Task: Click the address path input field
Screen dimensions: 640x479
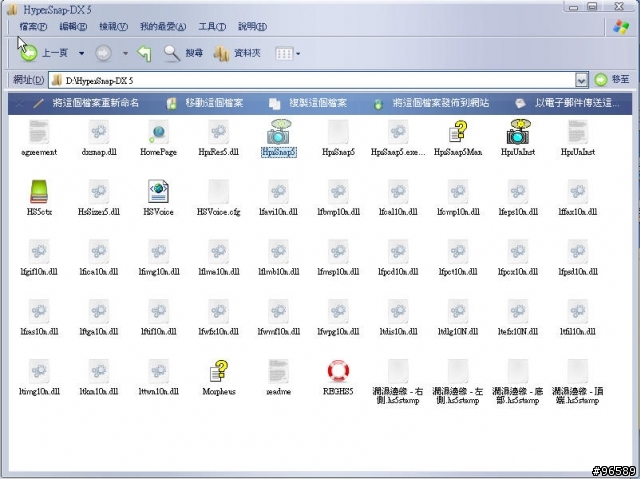Action: tap(312, 80)
